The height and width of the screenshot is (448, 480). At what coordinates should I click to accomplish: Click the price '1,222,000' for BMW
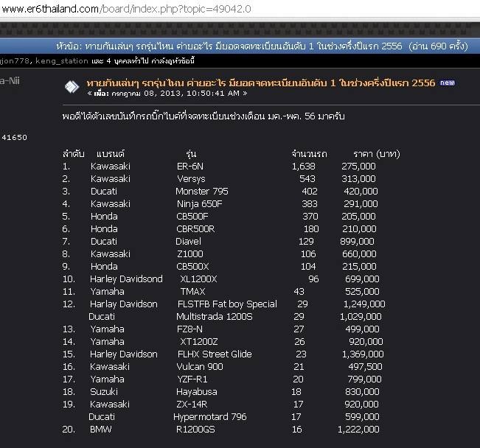click(x=358, y=430)
